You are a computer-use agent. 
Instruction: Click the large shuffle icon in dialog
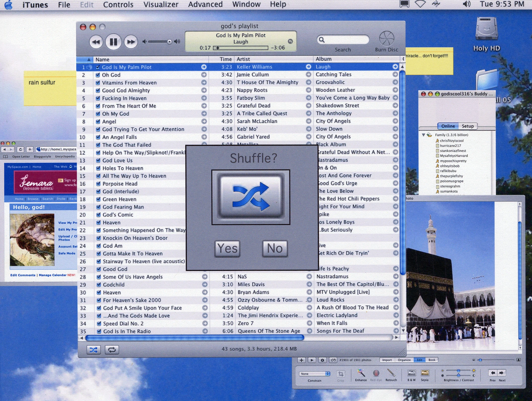click(x=251, y=197)
